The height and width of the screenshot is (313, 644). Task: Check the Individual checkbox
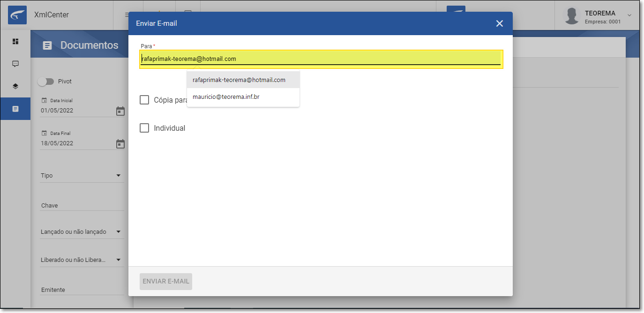pyautogui.click(x=144, y=128)
